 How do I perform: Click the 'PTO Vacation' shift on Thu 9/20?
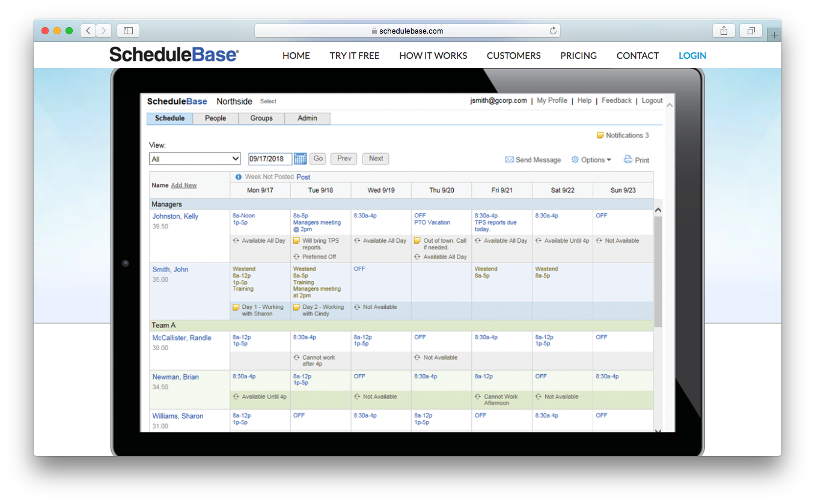coord(432,222)
